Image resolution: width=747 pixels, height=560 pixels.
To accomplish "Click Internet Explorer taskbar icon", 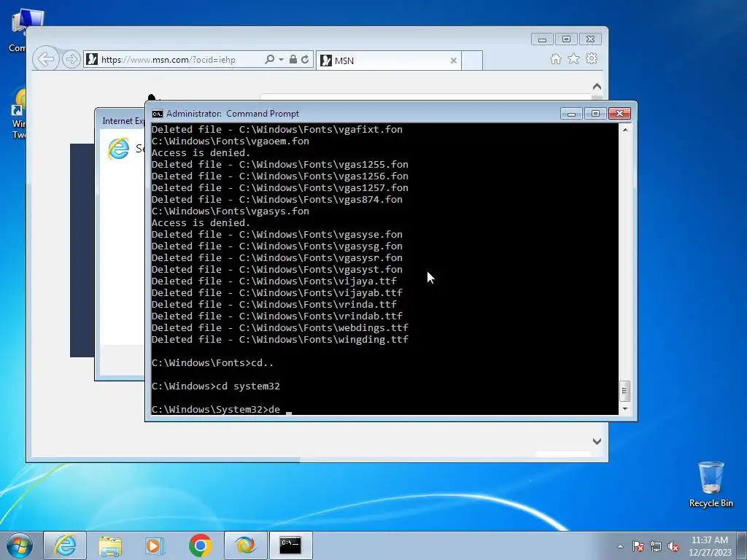I will tap(65, 545).
